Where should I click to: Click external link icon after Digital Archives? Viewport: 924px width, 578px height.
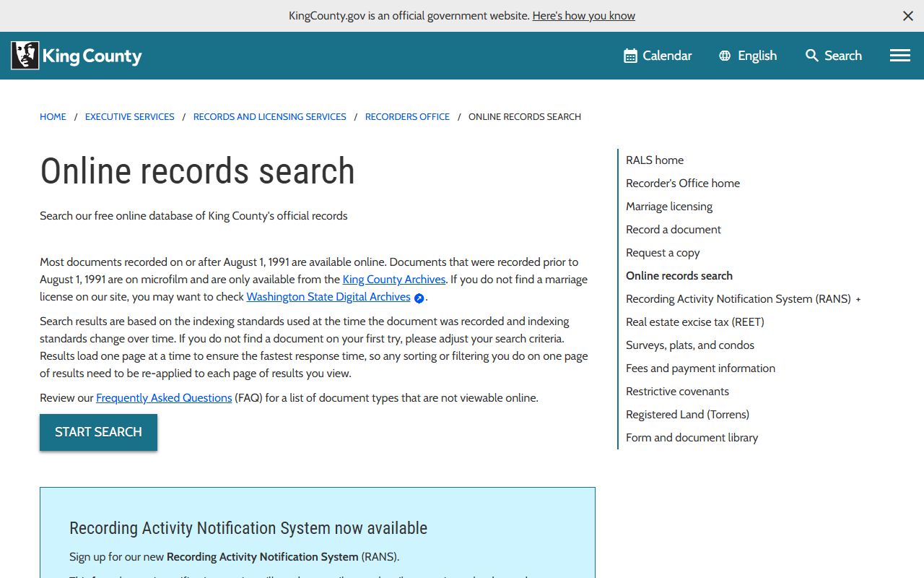coord(419,298)
